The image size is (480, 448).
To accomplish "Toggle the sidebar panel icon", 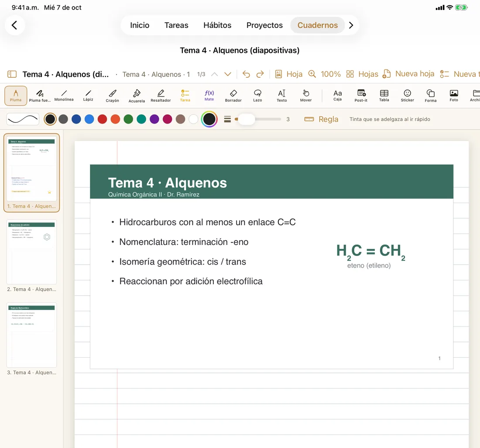I will pyautogui.click(x=12, y=74).
